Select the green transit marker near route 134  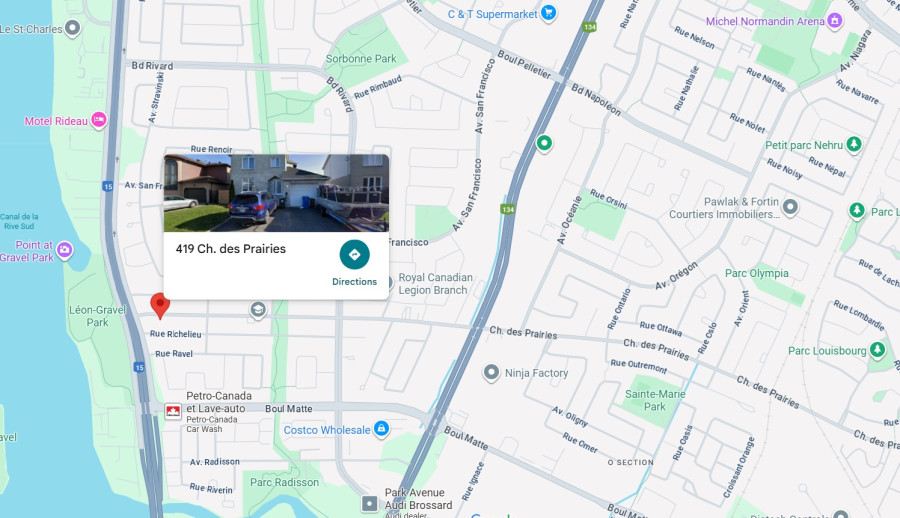point(544,143)
